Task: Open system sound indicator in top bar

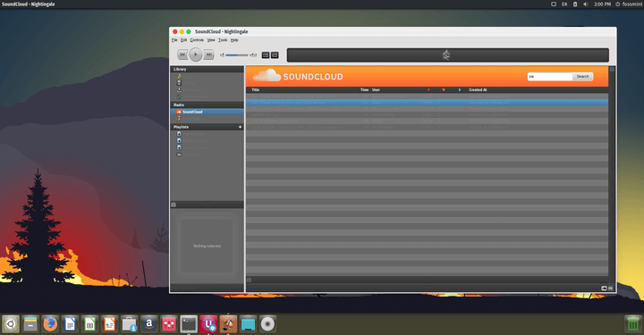Action: (x=585, y=4)
